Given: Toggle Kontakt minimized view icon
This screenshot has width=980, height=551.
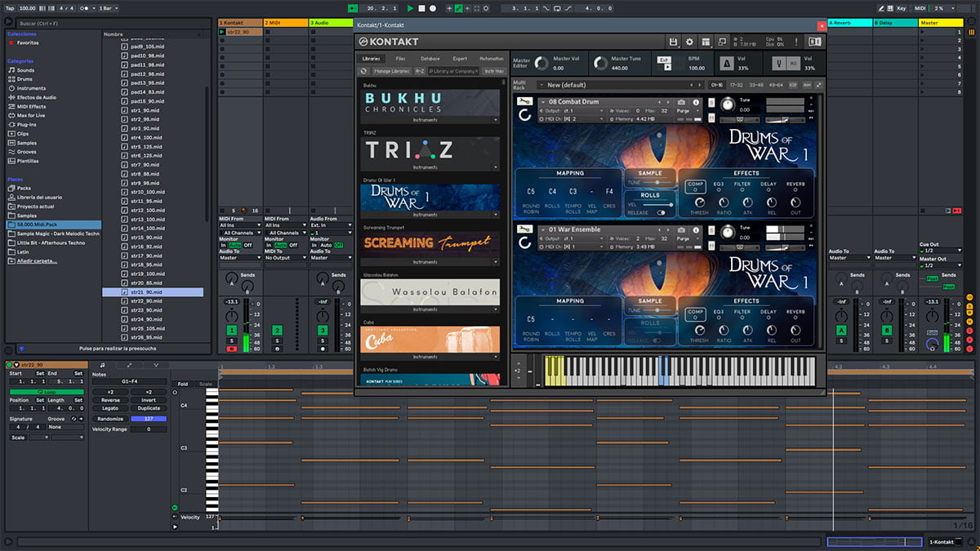Looking at the screenshot, I should pos(722,42).
